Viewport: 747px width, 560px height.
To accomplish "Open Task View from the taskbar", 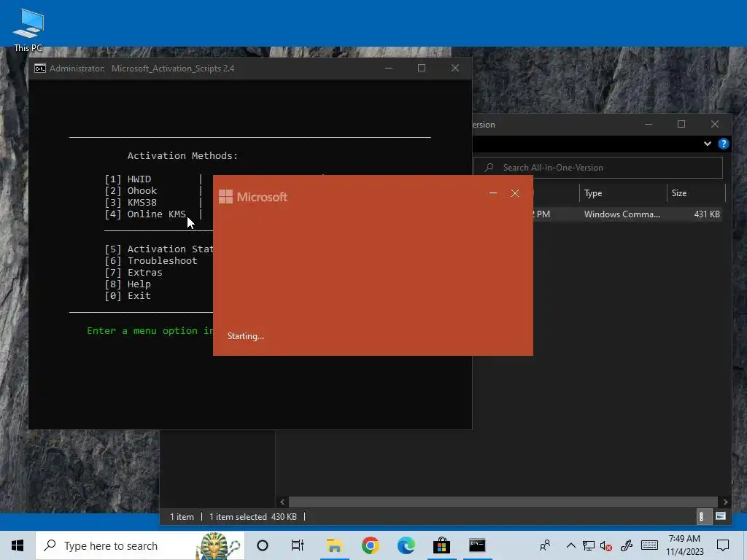I will [298, 545].
